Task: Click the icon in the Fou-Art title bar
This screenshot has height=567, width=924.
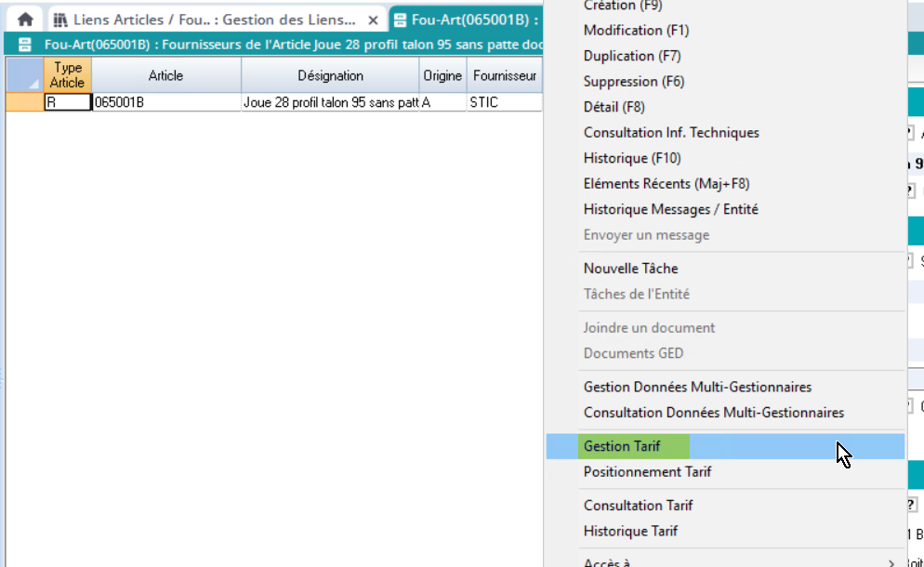Action: pos(25,45)
